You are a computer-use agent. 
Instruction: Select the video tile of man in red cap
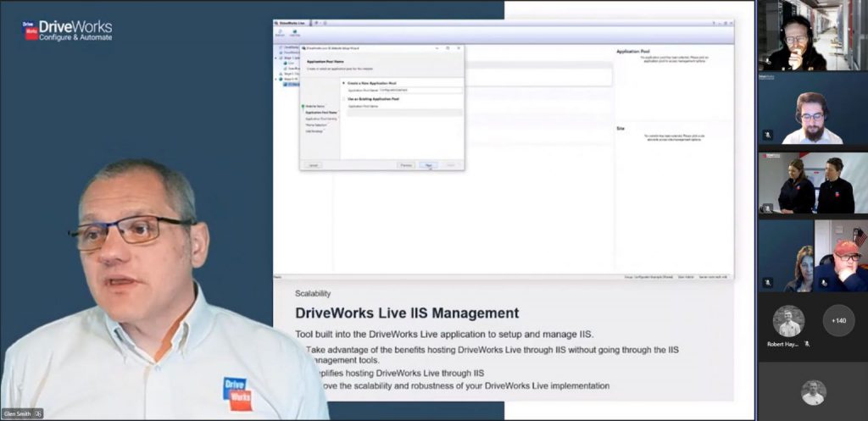coord(841,256)
